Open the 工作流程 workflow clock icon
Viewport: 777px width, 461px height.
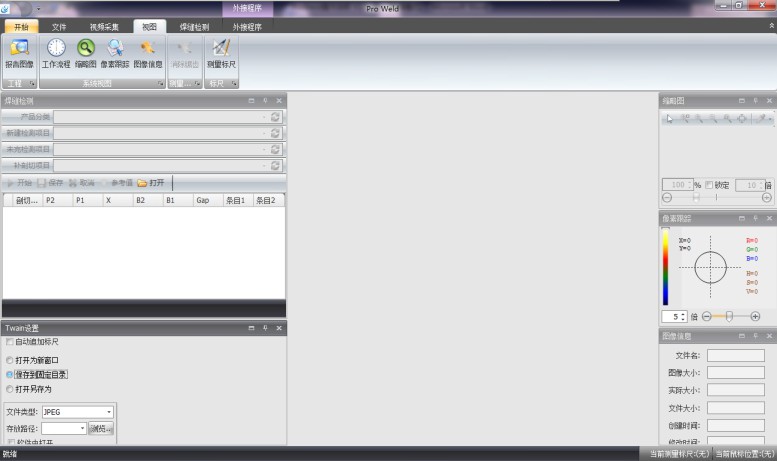(x=56, y=52)
